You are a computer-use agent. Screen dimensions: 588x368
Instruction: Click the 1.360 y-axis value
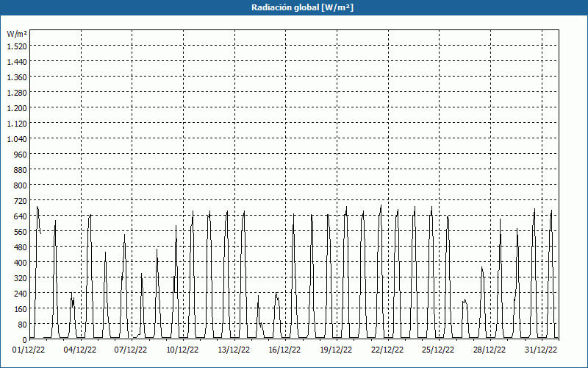[x=17, y=77]
